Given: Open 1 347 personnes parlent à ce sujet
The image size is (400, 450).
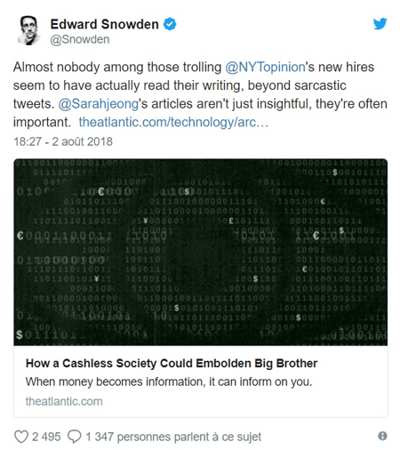Looking at the screenshot, I should point(173,437).
